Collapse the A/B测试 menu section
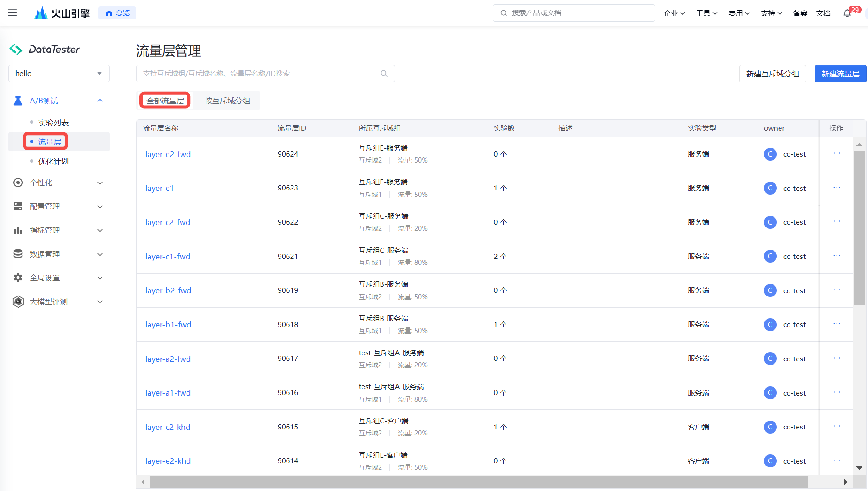Viewport: 868px width, 491px height. click(x=100, y=101)
